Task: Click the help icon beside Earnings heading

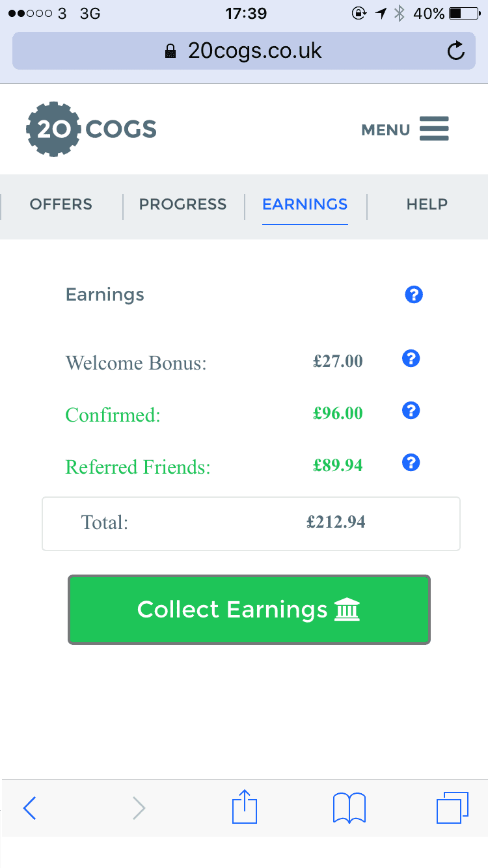Action: click(x=414, y=295)
